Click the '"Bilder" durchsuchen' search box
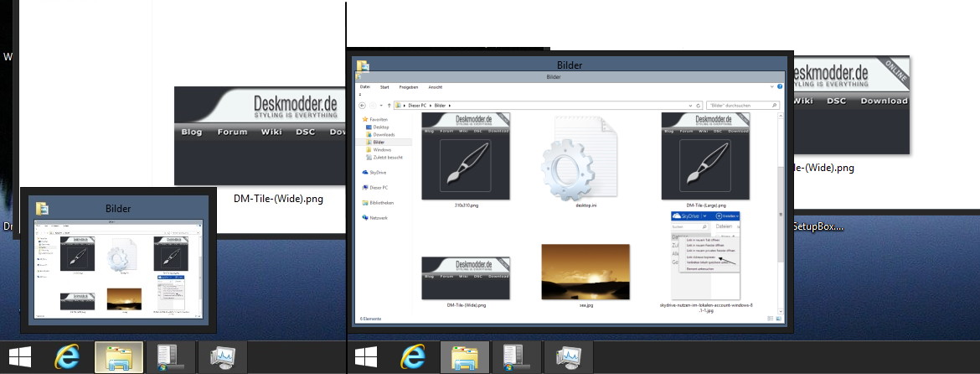The height and width of the screenshot is (374, 980). pos(742,106)
